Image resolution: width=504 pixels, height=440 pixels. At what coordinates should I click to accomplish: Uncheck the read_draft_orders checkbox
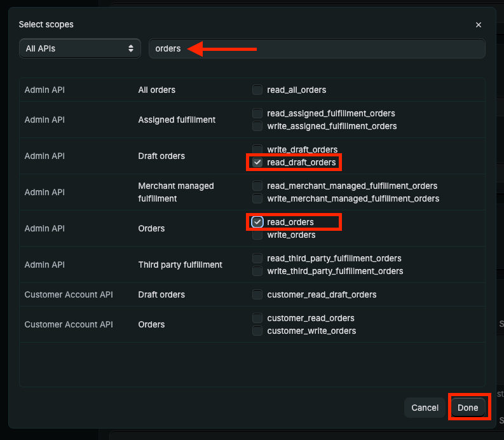[x=257, y=162]
